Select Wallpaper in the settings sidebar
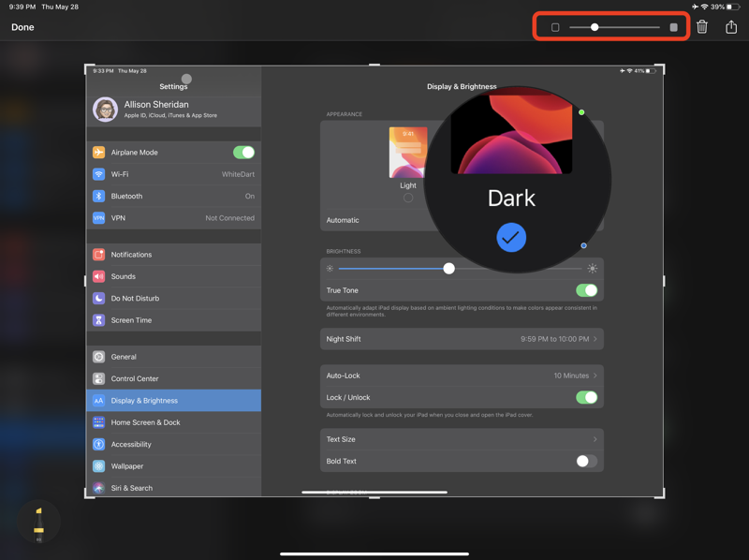749x560 pixels. 127,466
